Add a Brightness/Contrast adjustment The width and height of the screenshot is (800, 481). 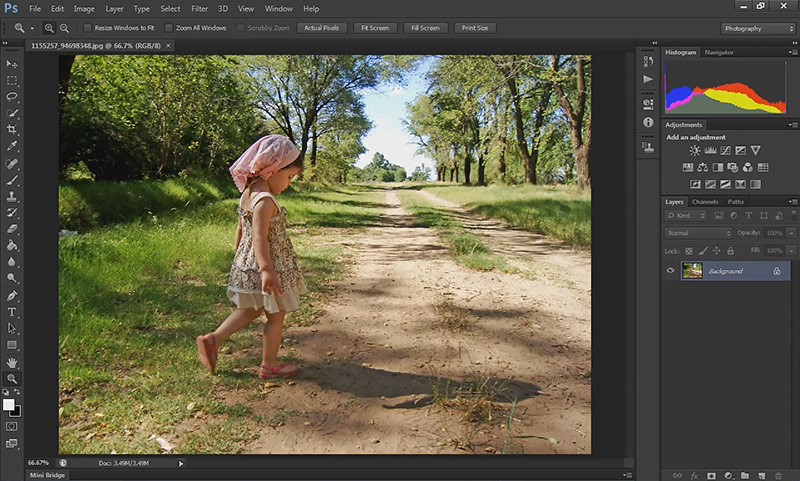click(695, 150)
